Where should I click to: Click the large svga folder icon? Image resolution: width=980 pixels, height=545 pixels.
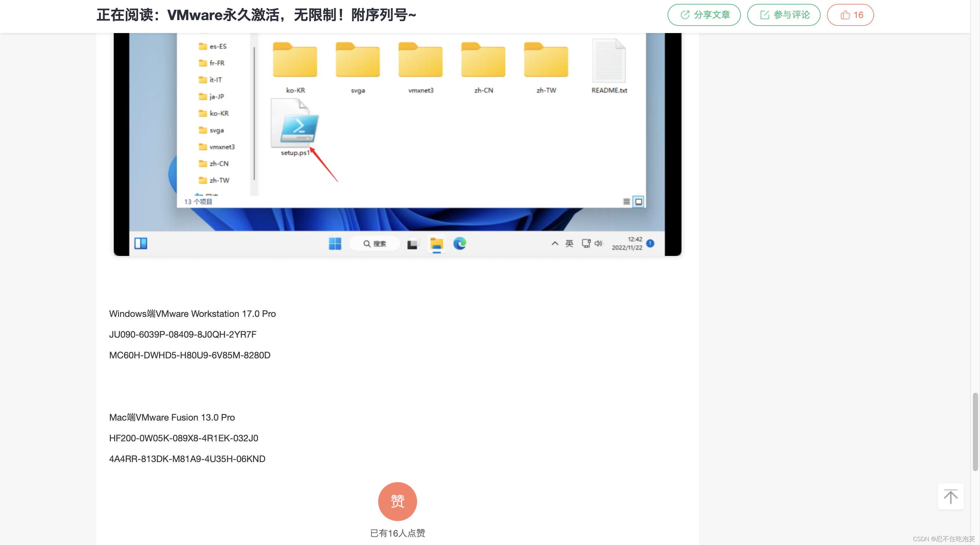357,60
